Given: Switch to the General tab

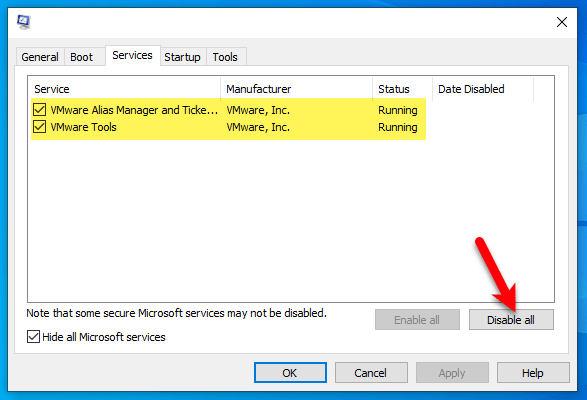Looking at the screenshot, I should (40, 57).
